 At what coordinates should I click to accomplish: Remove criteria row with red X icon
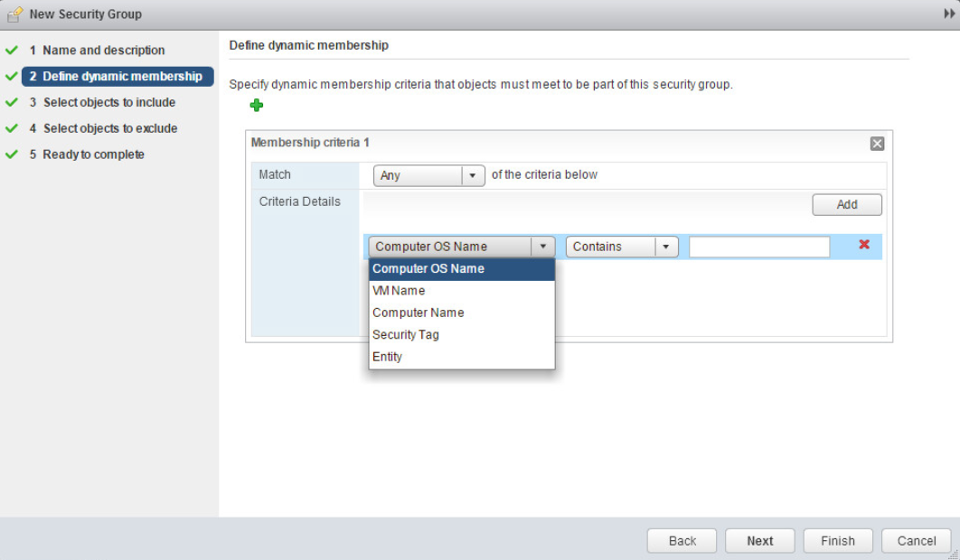(x=863, y=245)
